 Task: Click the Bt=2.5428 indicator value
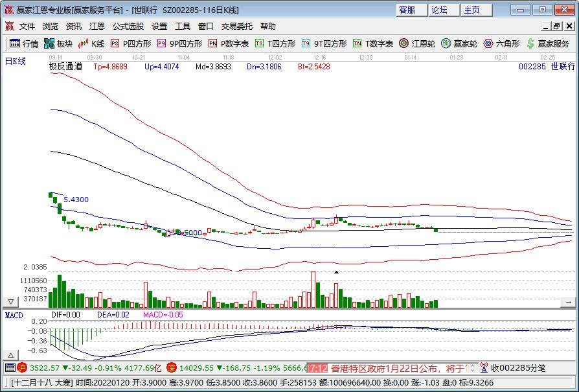click(x=314, y=67)
